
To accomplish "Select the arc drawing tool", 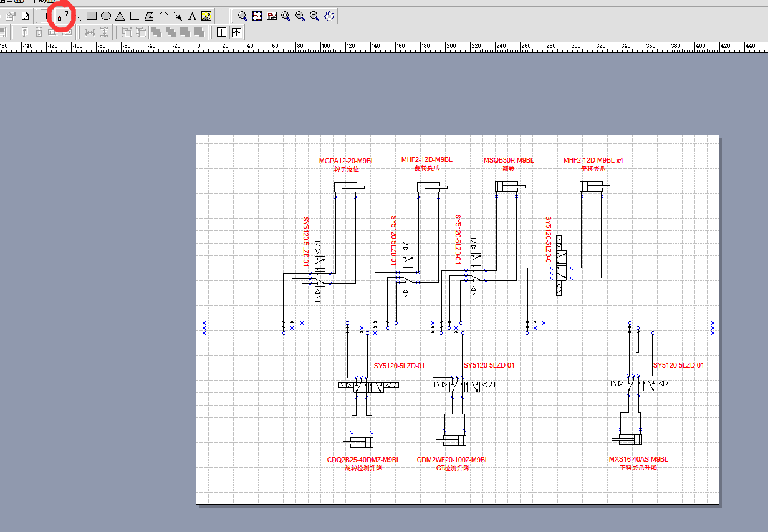I will 163,16.
